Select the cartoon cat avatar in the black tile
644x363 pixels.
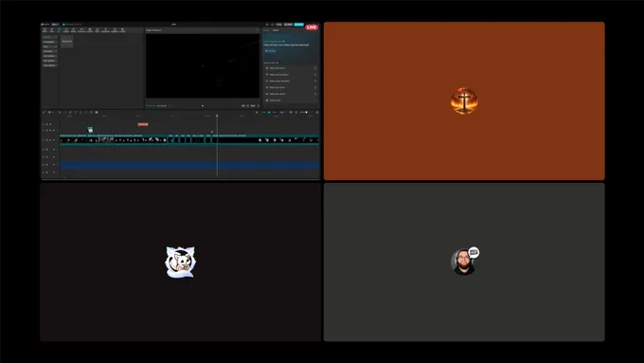pyautogui.click(x=181, y=262)
